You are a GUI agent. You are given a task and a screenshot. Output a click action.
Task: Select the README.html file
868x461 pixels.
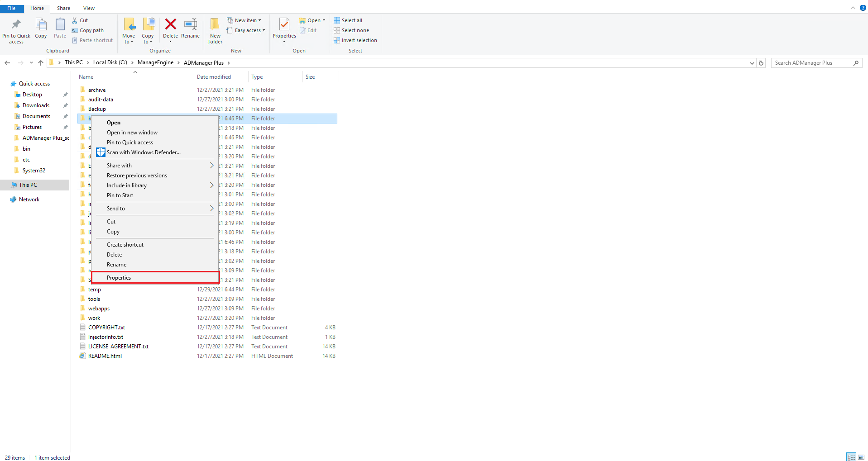[105, 356]
